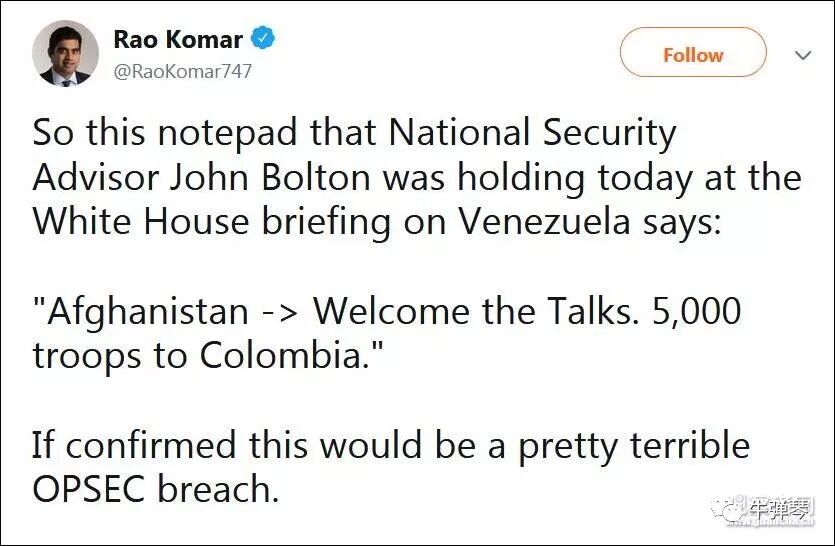
Task: Open Rao Komar's profile picture
Action: [66, 53]
